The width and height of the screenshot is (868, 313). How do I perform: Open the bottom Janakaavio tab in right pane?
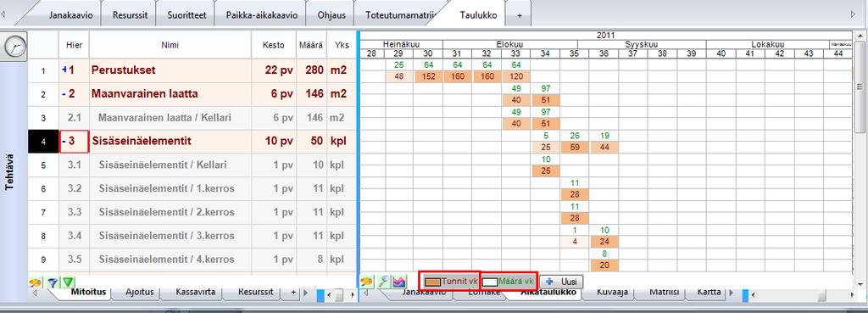[x=424, y=292]
